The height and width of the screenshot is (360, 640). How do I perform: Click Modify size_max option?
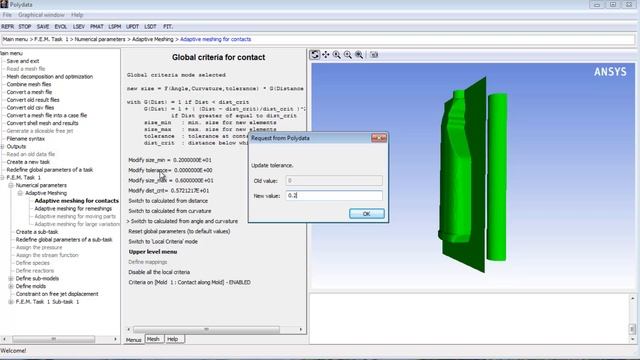[x=171, y=180]
